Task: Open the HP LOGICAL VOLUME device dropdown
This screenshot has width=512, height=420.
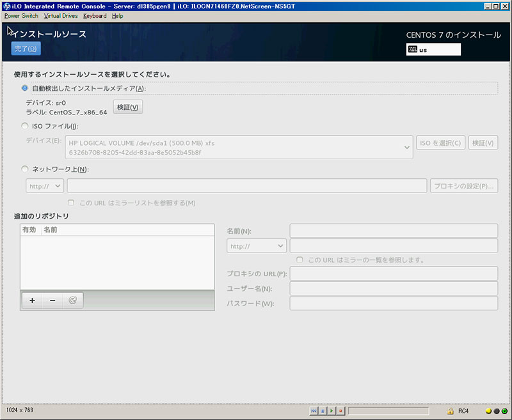Action: point(239,148)
